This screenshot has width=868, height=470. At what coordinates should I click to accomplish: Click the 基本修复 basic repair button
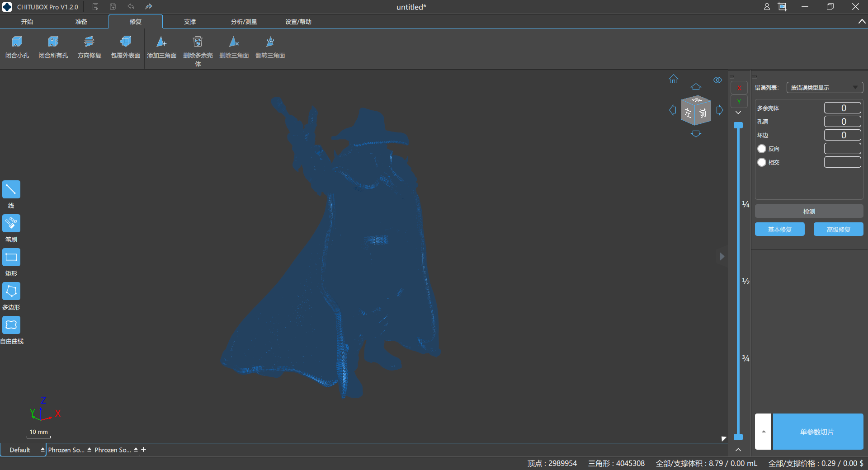tap(780, 229)
